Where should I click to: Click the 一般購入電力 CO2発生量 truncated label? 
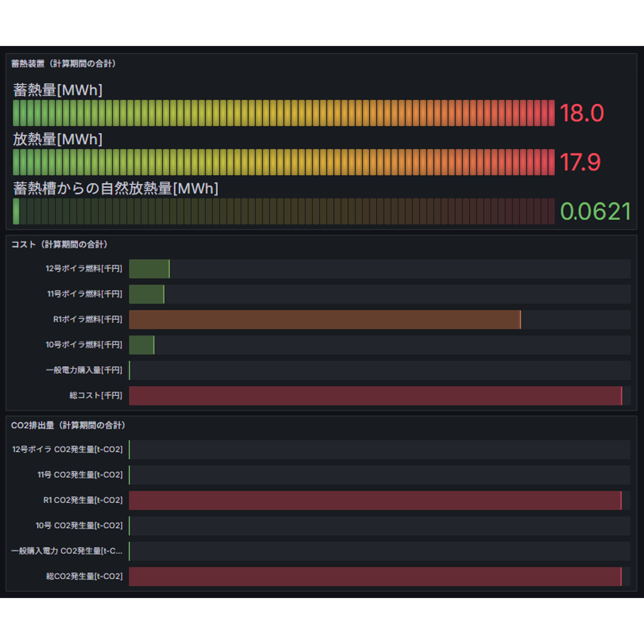[67, 551]
